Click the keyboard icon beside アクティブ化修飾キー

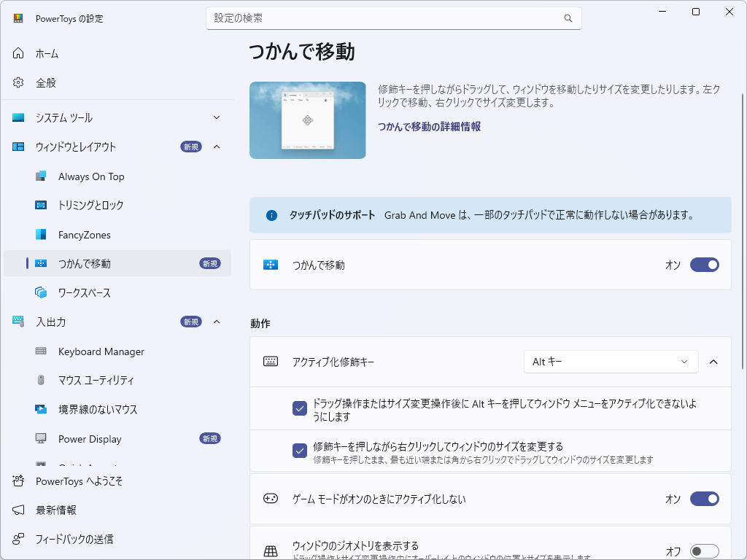click(x=271, y=362)
